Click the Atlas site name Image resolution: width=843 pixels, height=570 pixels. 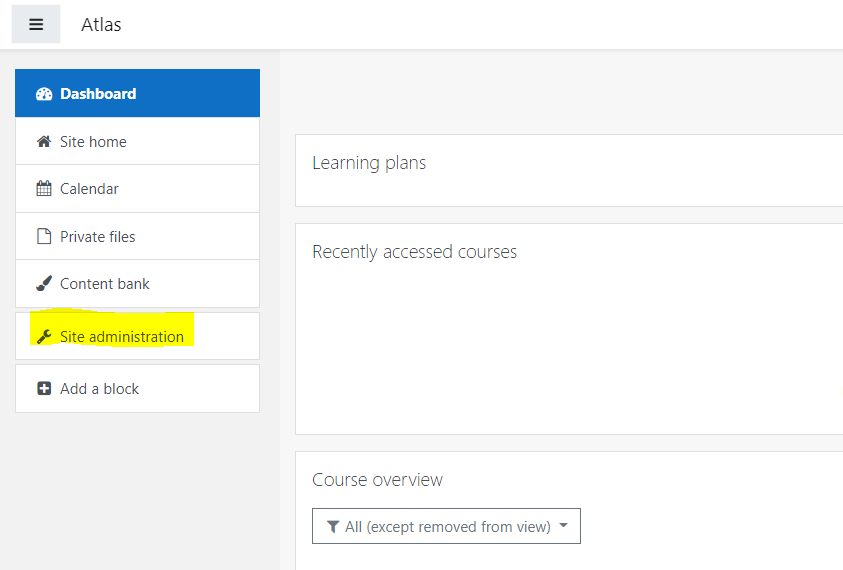click(101, 25)
